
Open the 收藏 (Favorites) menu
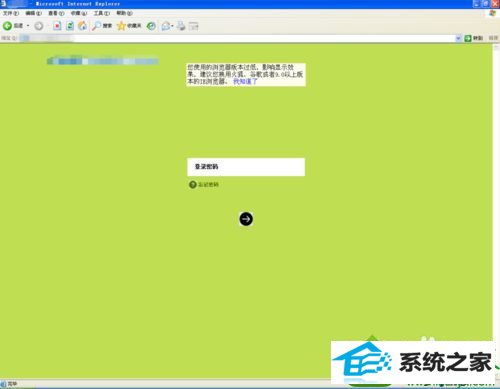coord(79,13)
